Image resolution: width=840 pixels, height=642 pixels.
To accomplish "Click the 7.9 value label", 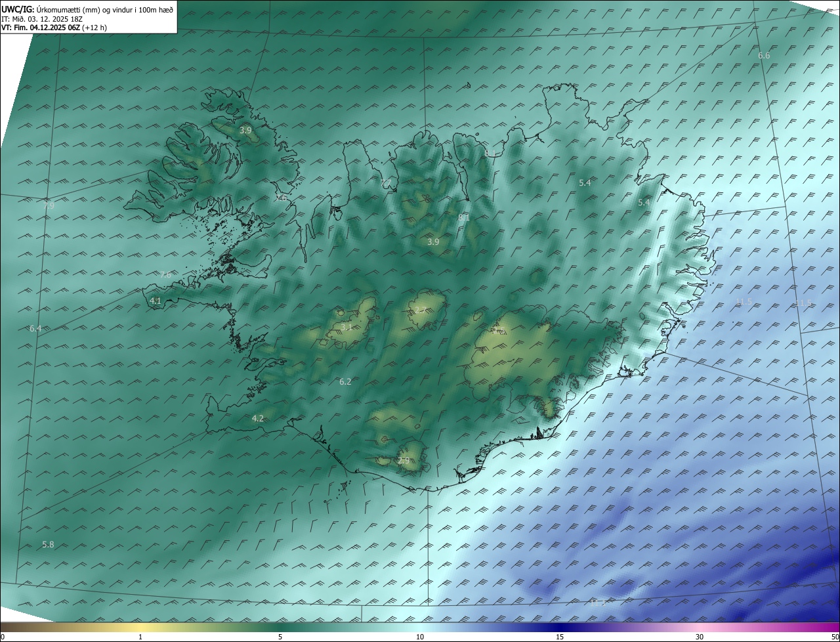I will [49, 205].
